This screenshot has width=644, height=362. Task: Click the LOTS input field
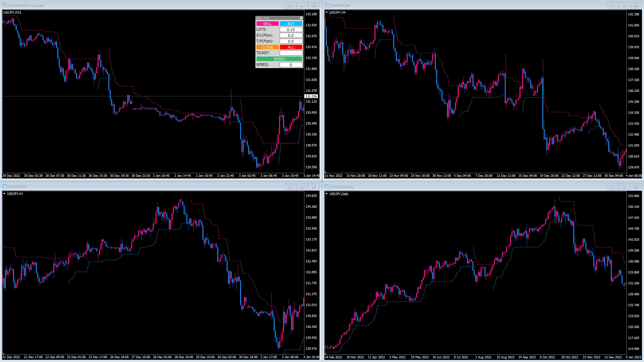point(291,30)
